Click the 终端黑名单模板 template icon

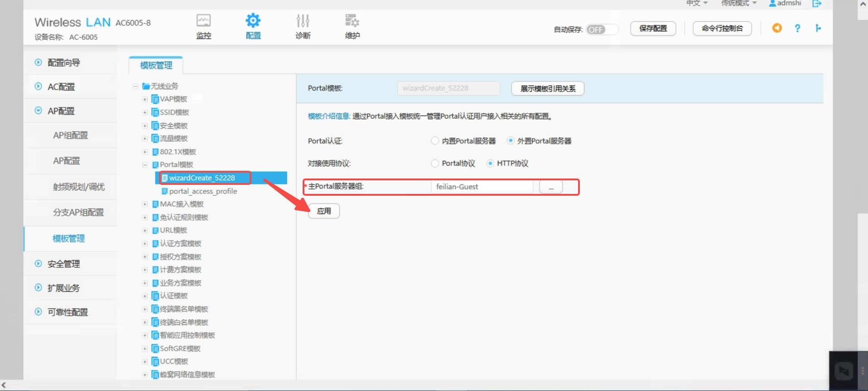(155, 309)
